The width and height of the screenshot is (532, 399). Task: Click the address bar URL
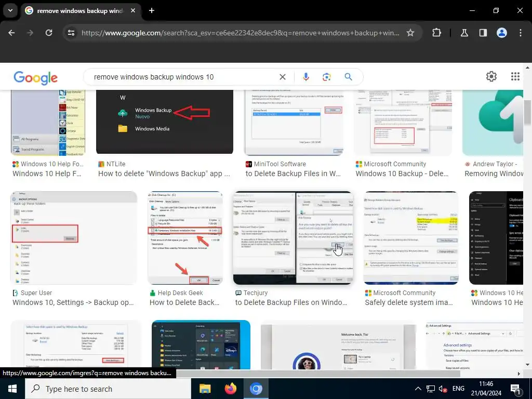pyautogui.click(x=240, y=33)
